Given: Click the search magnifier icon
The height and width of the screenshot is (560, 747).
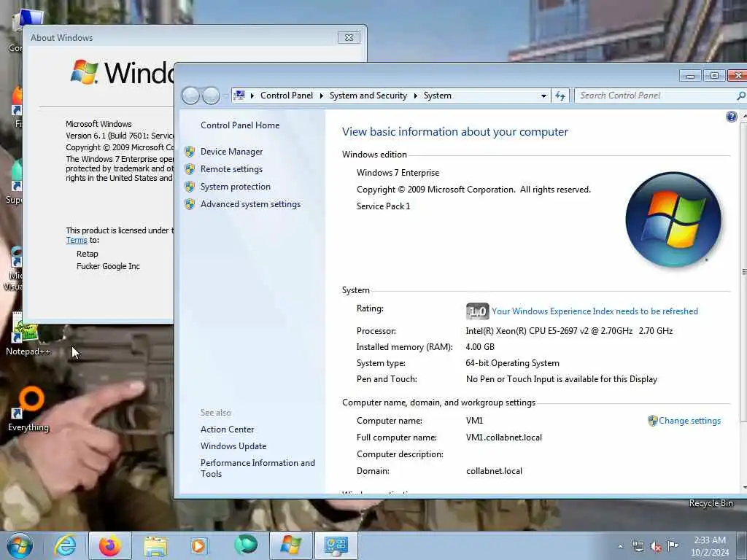Looking at the screenshot, I should 741,96.
